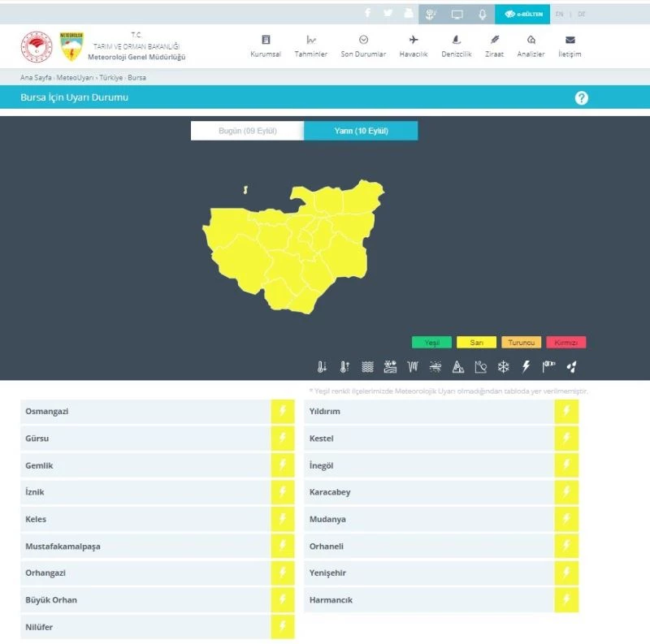Click the Sarı yellow legend swatch
This screenshot has height=644, width=650.
click(476, 343)
